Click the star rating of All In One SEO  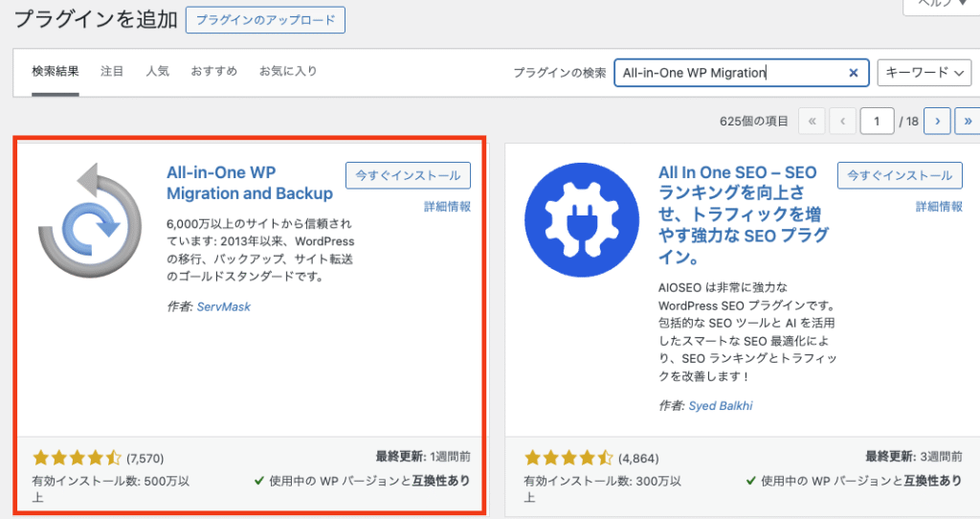[570, 458]
